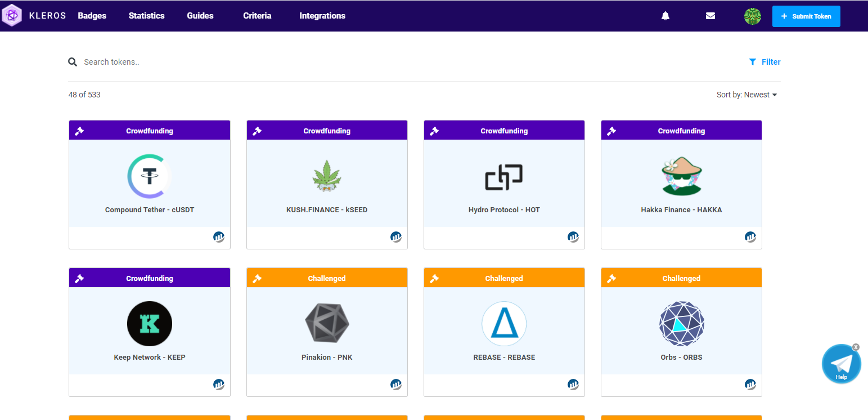Click 'KUSH.FINANCE - kSEED' text
Image resolution: width=868 pixels, height=420 pixels.
[327, 210]
